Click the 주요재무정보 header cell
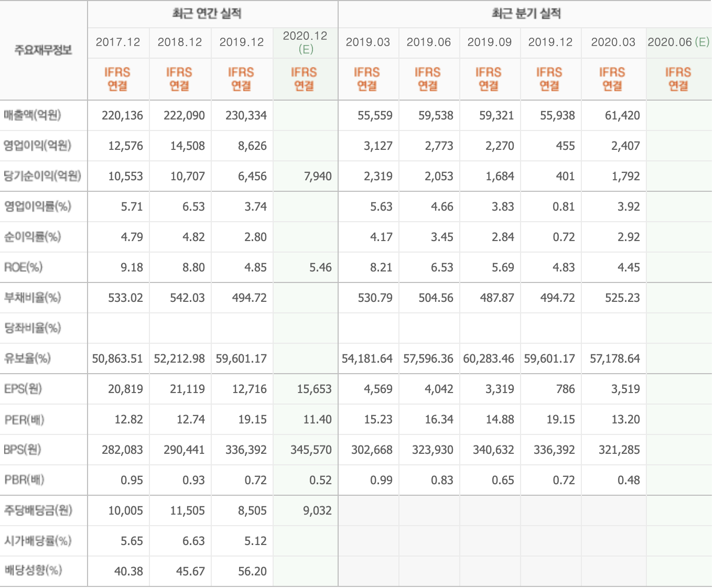This screenshot has height=588, width=714. click(43, 50)
